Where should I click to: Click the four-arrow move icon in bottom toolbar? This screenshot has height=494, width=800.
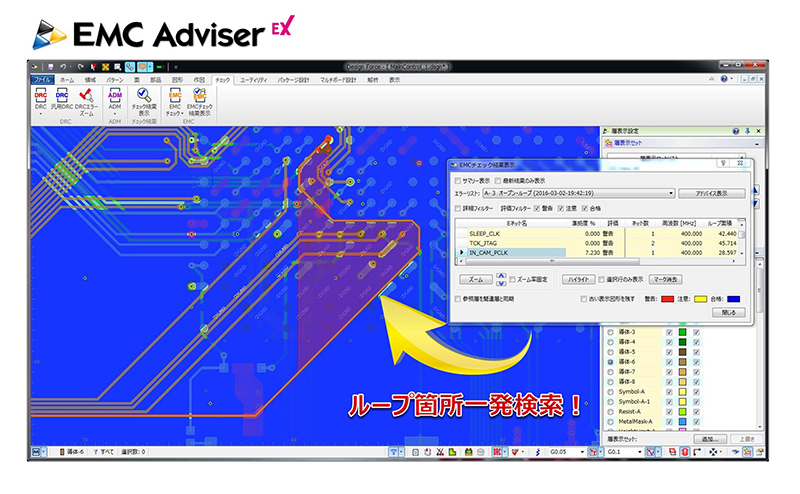(x=713, y=452)
